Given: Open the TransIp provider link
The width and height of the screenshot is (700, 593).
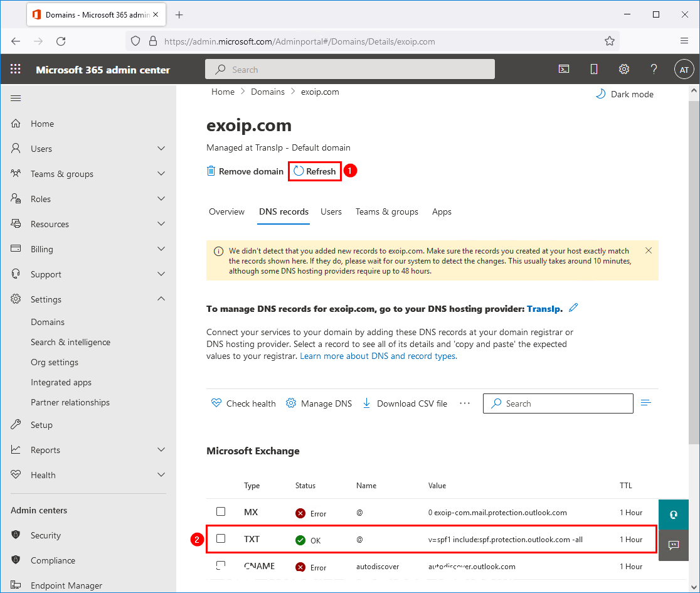Looking at the screenshot, I should [544, 309].
